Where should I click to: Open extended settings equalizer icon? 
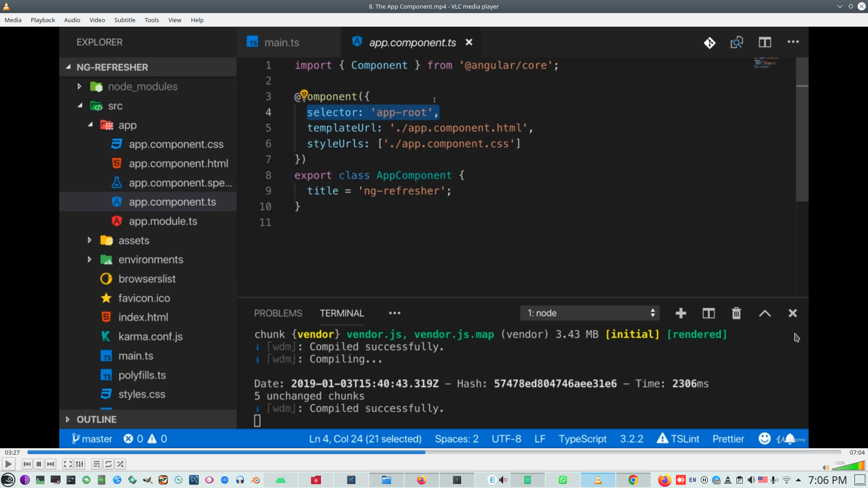pos(80,464)
